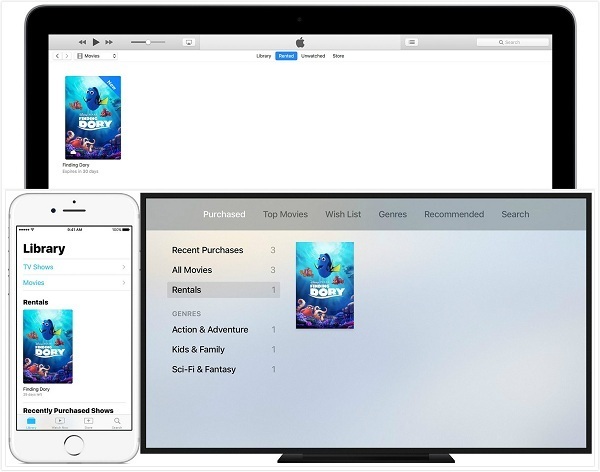
Task: Select Top Movies in the Apple TV menu
Action: 285,214
